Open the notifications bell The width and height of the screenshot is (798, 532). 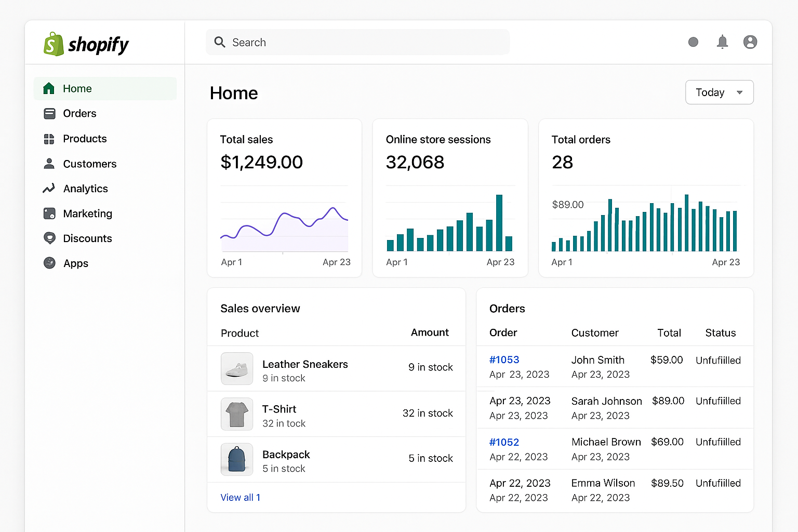click(722, 42)
